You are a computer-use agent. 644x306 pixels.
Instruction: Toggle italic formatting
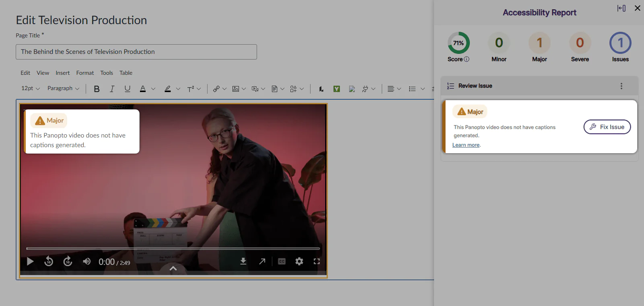click(112, 89)
